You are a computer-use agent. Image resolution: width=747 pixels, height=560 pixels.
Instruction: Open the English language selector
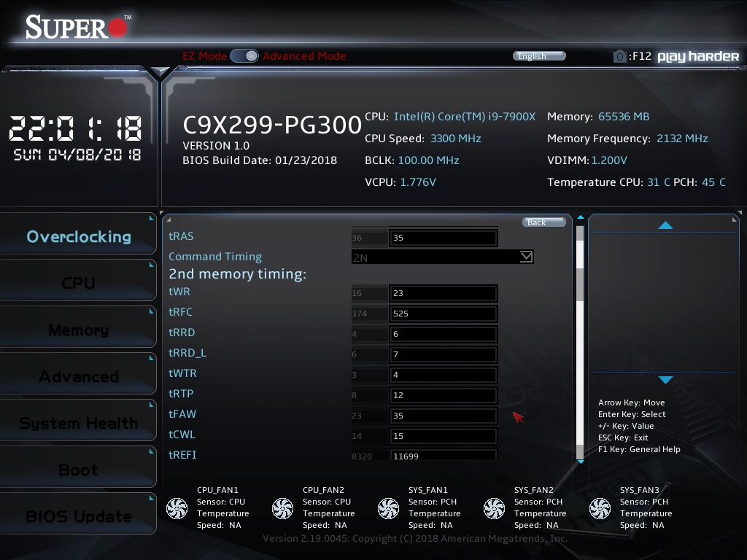click(x=539, y=56)
